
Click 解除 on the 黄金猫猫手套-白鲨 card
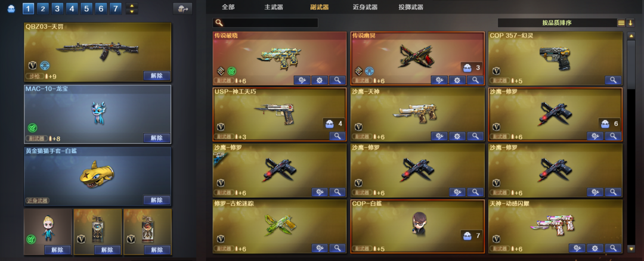(x=156, y=200)
